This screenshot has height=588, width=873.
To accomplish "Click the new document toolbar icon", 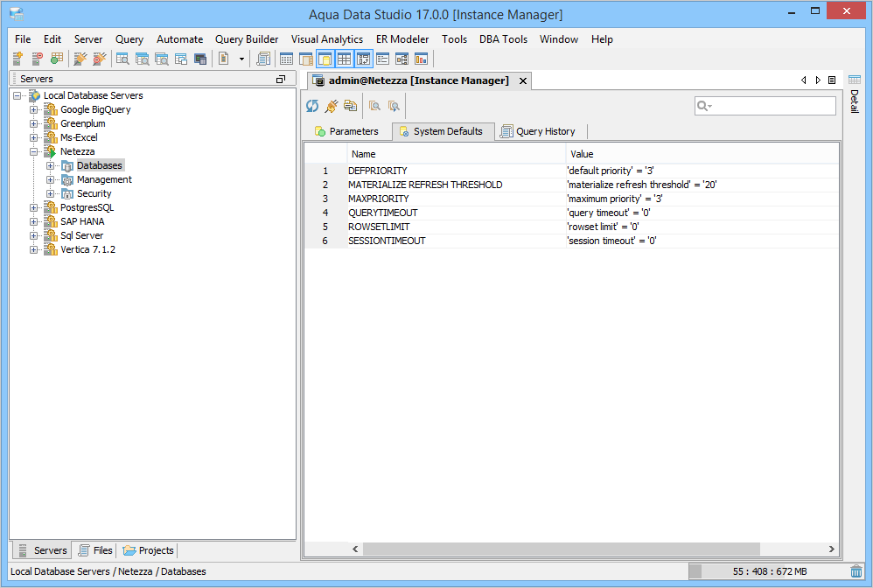I will 224,59.
